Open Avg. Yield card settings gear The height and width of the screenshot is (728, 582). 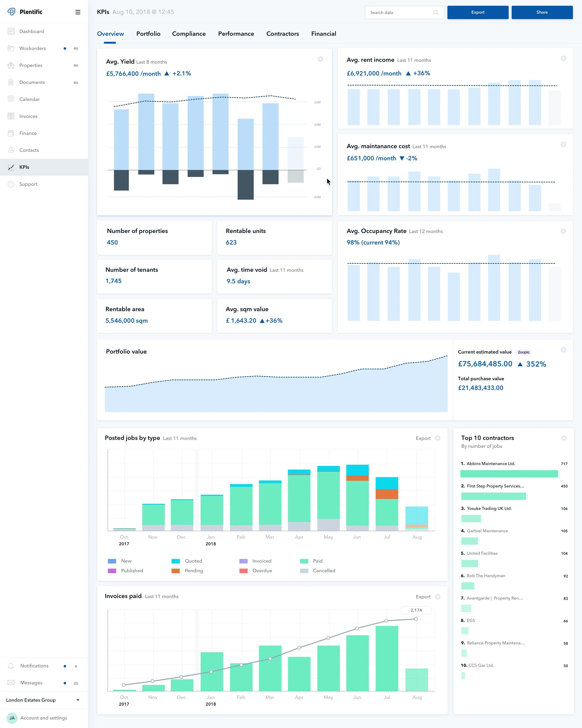coord(320,59)
